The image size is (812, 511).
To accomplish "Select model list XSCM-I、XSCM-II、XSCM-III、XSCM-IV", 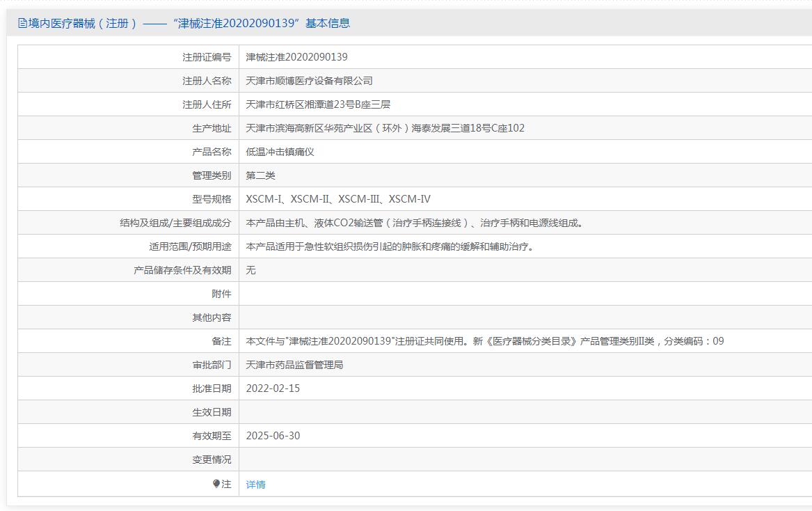I will coord(338,199).
